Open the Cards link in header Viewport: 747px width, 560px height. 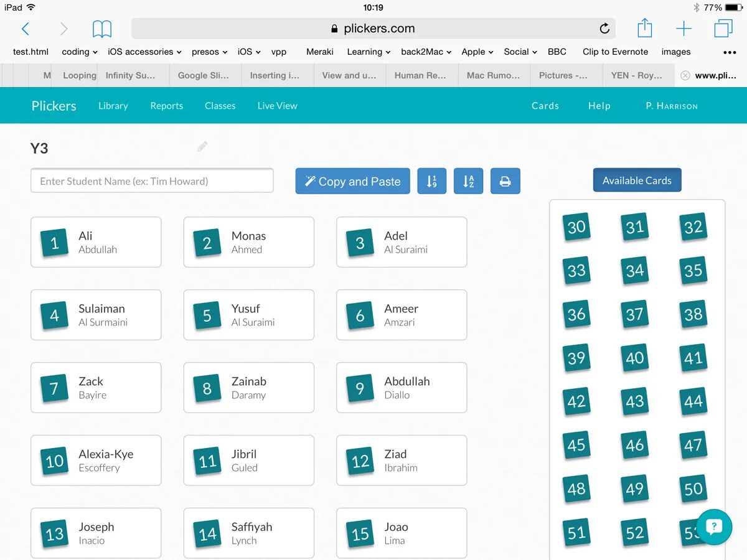545,106
